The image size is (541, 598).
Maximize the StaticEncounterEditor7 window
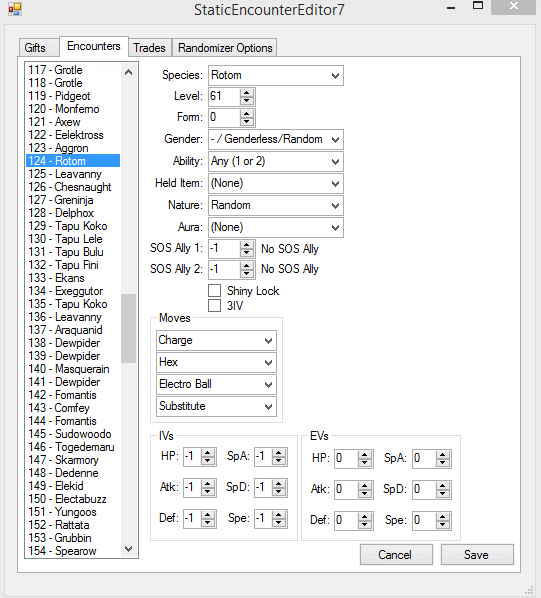point(478,6)
